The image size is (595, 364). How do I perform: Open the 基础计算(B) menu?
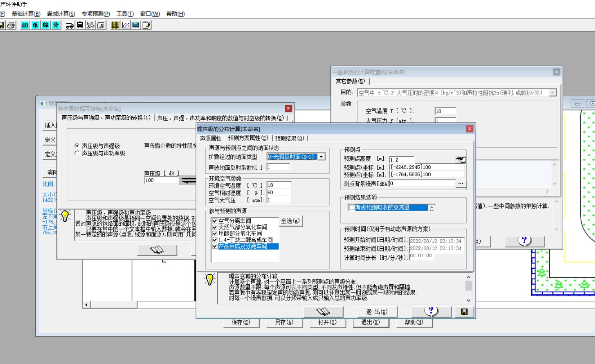click(x=26, y=14)
